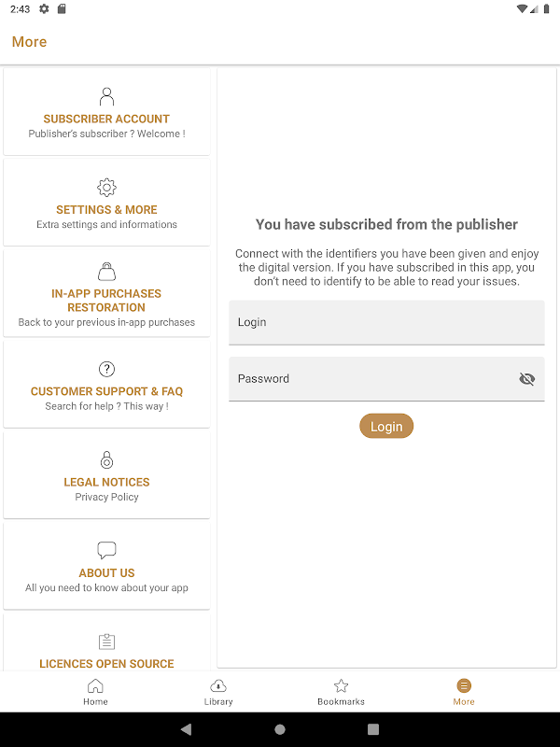Tap the About Us speech bubble icon

106,550
